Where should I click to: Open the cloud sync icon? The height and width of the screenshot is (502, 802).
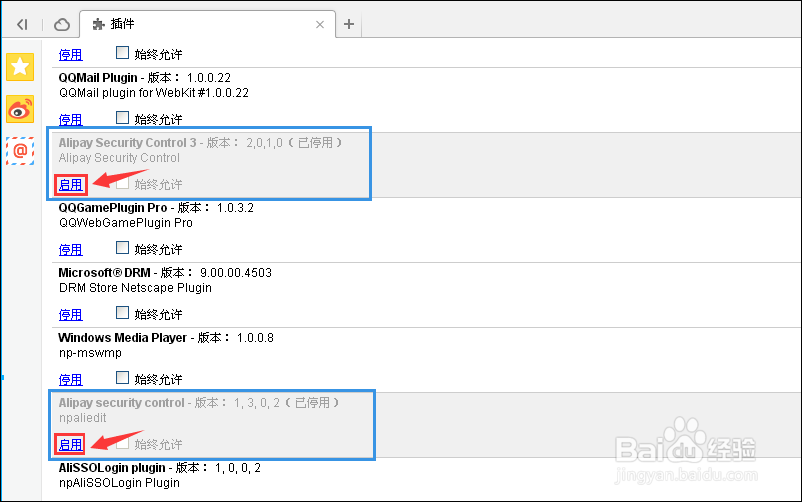coord(62,24)
